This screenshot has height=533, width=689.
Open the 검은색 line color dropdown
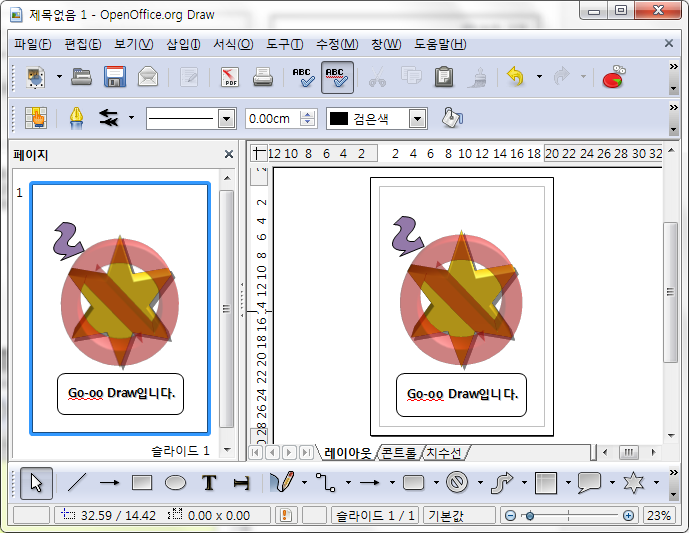418,119
